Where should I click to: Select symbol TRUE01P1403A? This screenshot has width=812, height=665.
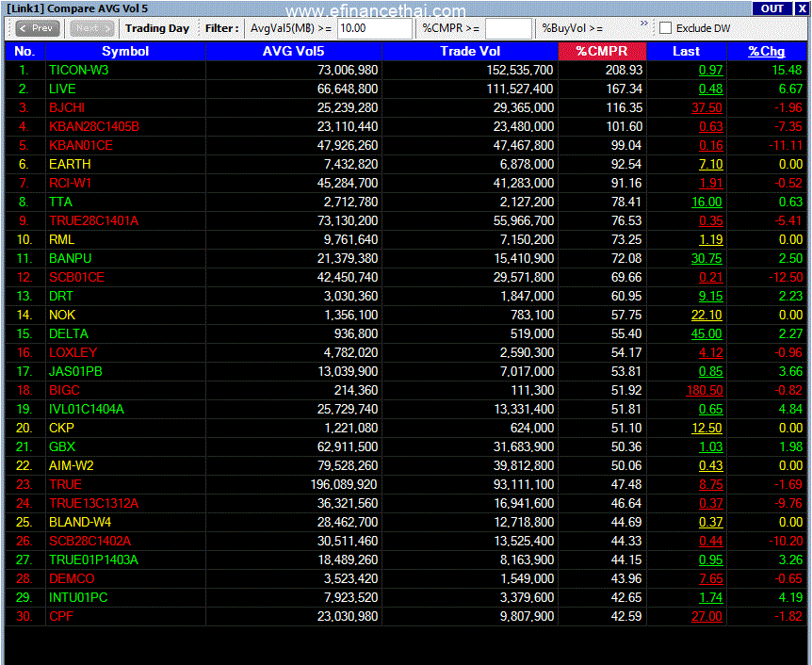tap(93, 560)
